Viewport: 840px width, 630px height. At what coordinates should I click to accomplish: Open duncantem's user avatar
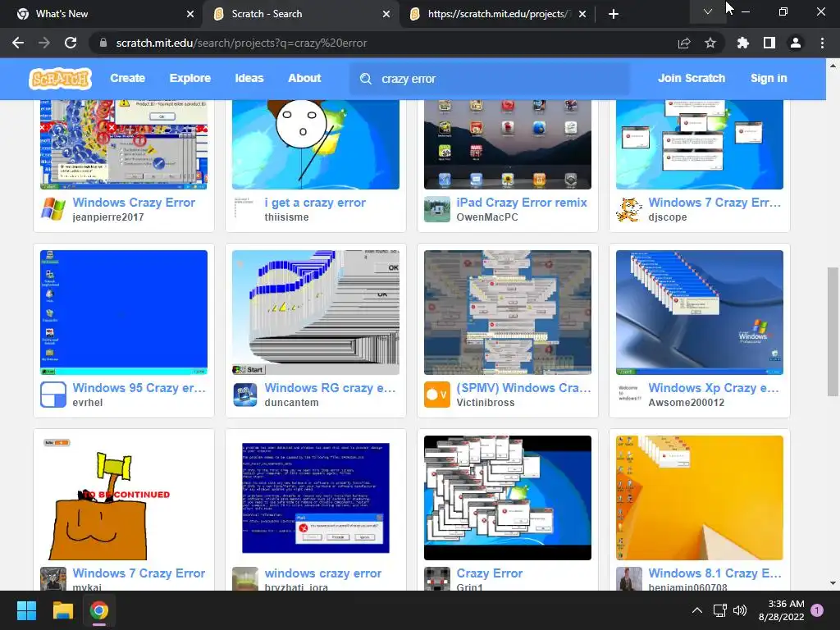click(245, 395)
